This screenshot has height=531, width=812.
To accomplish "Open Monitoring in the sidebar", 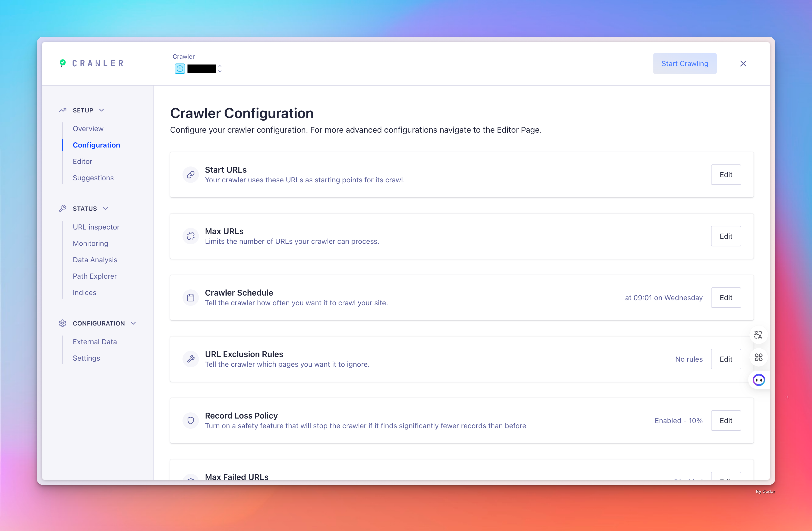I will (x=90, y=243).
